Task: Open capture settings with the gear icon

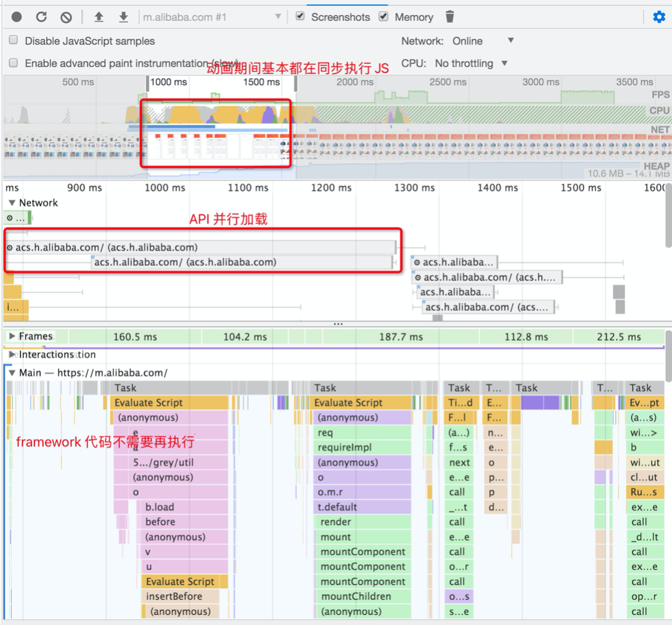Action: [658, 17]
